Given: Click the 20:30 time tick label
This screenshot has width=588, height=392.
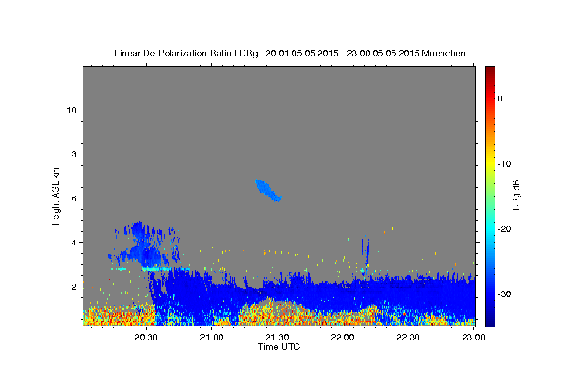Looking at the screenshot, I should 146,337.
